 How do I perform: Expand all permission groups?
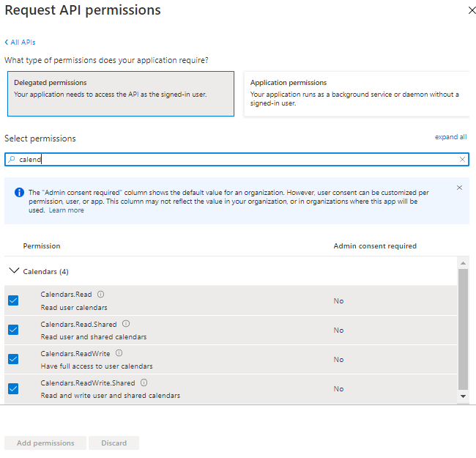pos(450,137)
